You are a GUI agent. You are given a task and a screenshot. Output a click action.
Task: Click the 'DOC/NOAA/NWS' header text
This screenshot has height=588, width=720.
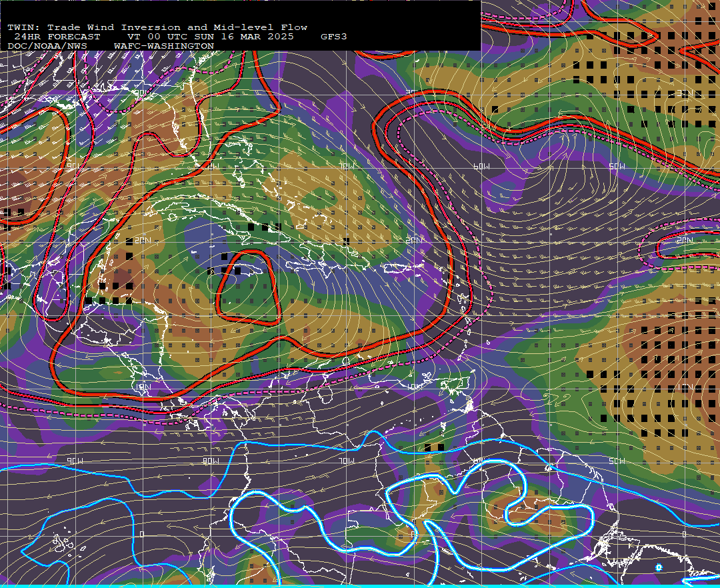(47, 47)
